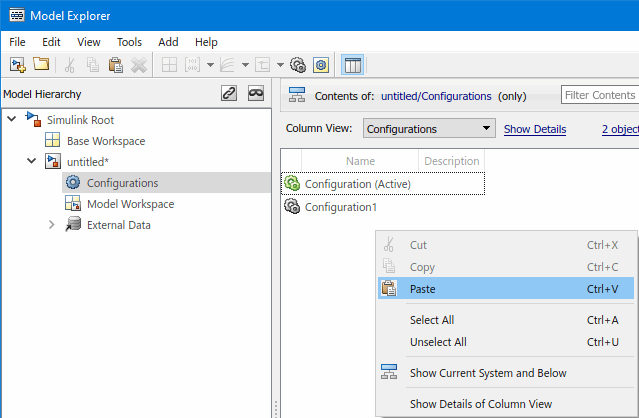639x418 pixels.
Task: Click the icon beside Configuration (Active)
Action: (292, 183)
